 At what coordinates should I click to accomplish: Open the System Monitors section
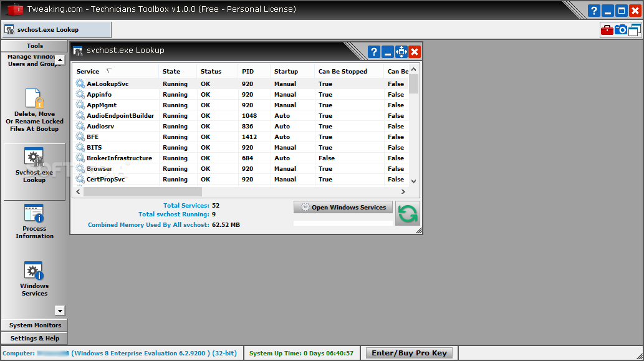pyautogui.click(x=34, y=325)
